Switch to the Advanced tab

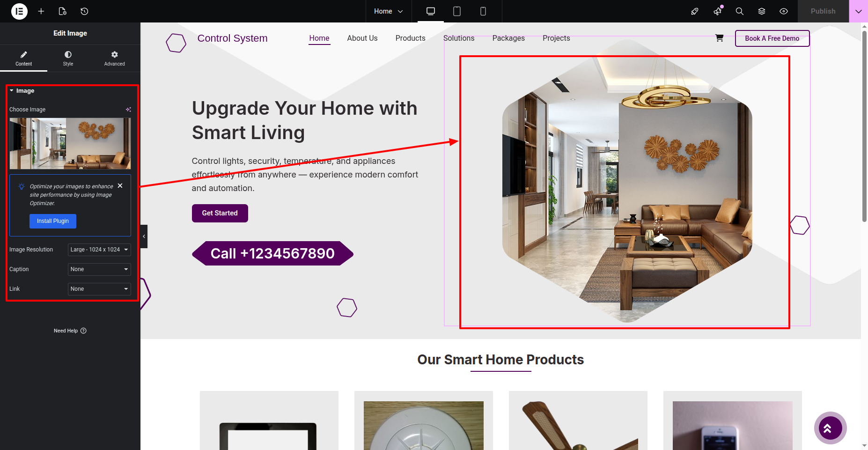(115, 59)
